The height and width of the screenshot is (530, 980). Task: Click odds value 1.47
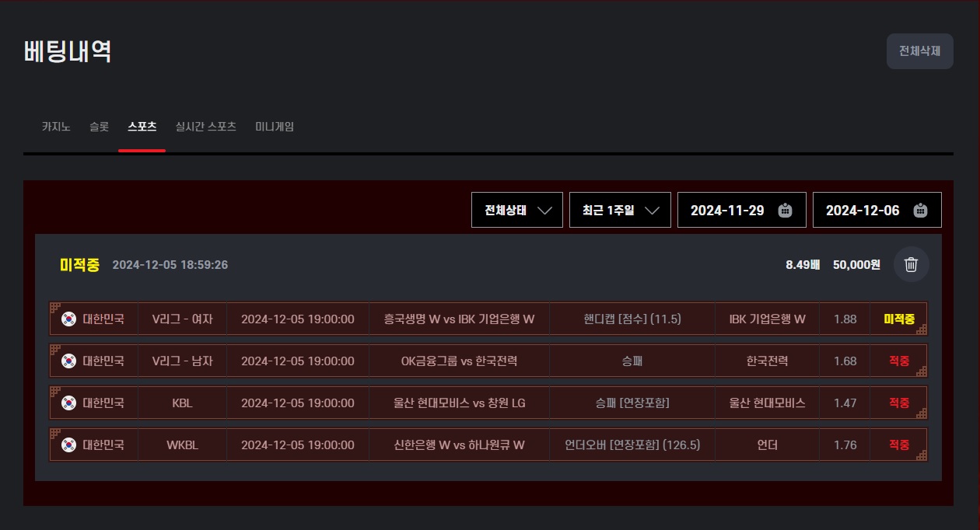(x=845, y=403)
